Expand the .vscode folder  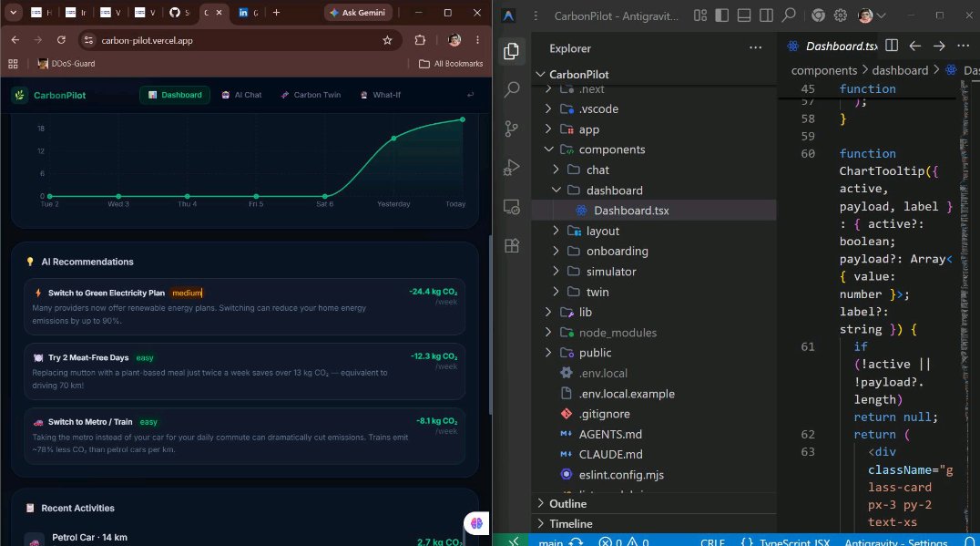point(548,108)
